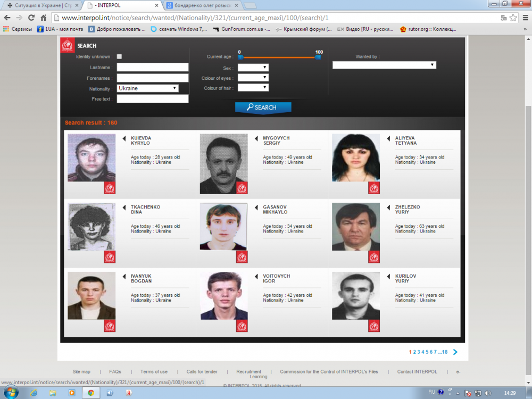Click the Lastname input field

click(x=153, y=67)
